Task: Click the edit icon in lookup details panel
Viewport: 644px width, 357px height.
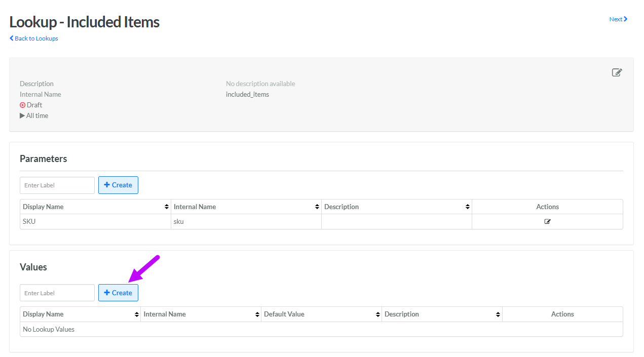Action: (x=617, y=72)
